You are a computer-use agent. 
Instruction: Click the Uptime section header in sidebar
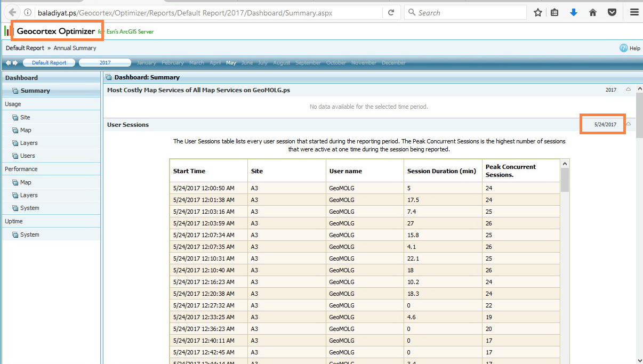point(51,221)
